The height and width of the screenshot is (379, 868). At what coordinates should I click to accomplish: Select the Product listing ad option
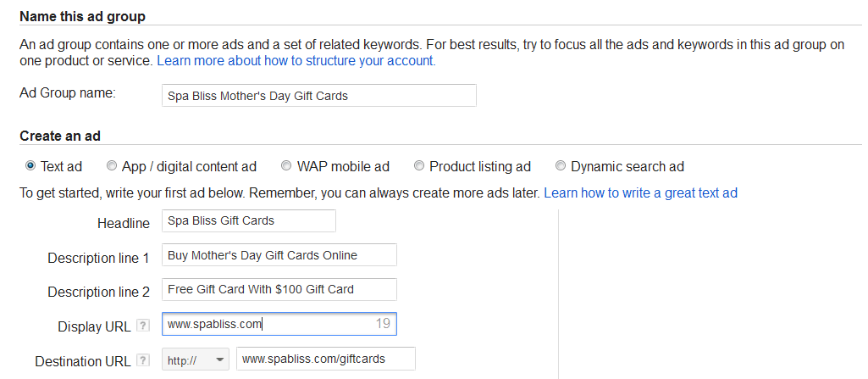[x=419, y=166]
